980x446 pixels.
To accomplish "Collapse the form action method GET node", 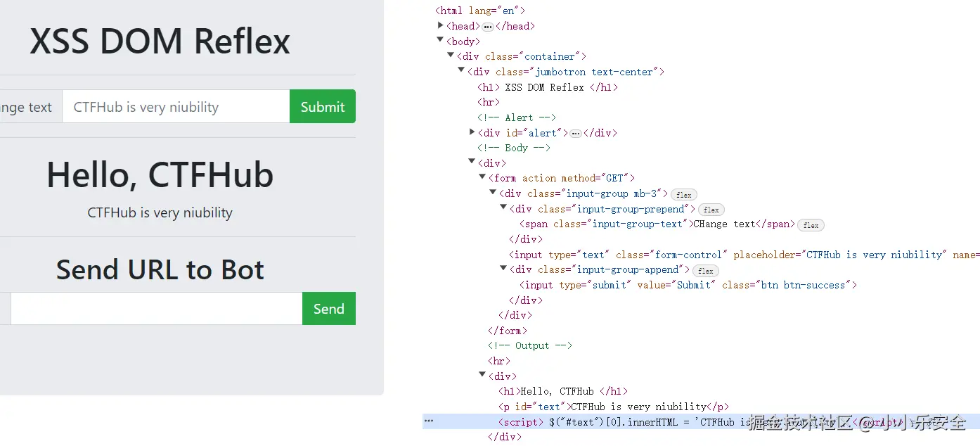I will coord(482,177).
